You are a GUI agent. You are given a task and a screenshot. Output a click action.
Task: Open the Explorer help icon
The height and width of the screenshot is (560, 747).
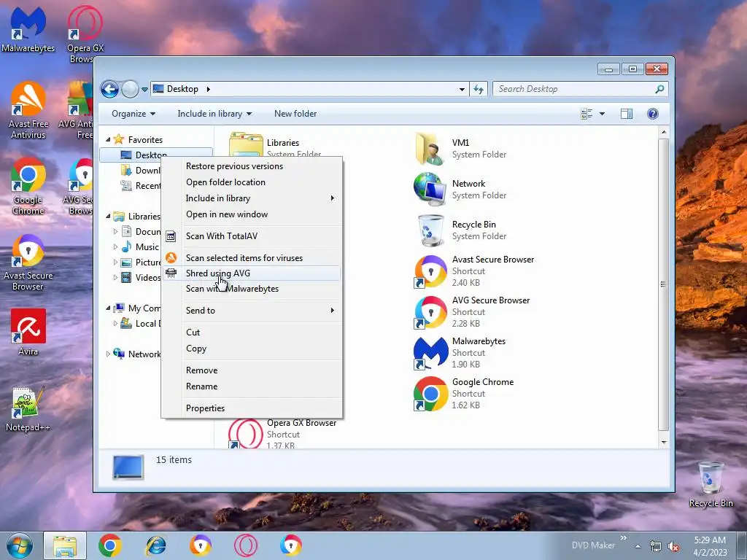pyautogui.click(x=653, y=114)
